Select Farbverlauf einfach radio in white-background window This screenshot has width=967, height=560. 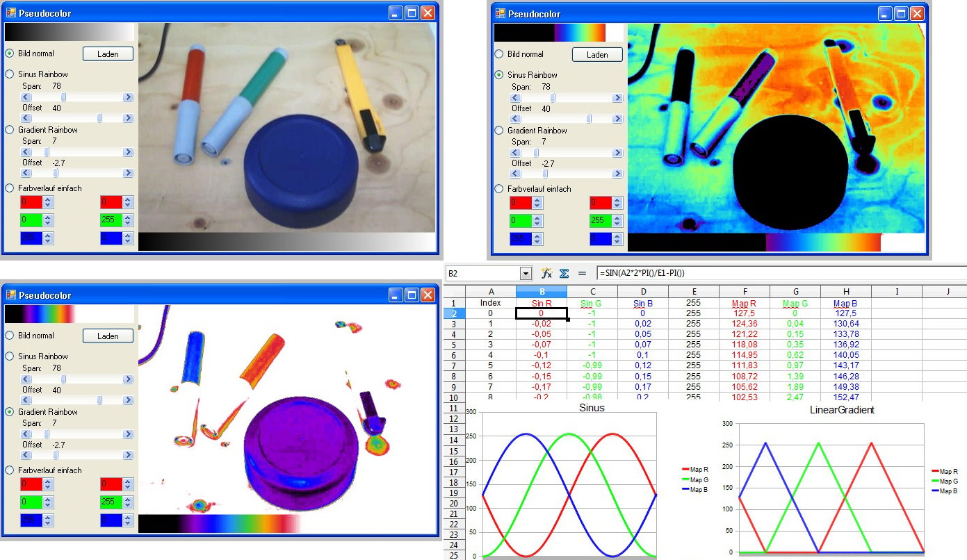click(10, 470)
